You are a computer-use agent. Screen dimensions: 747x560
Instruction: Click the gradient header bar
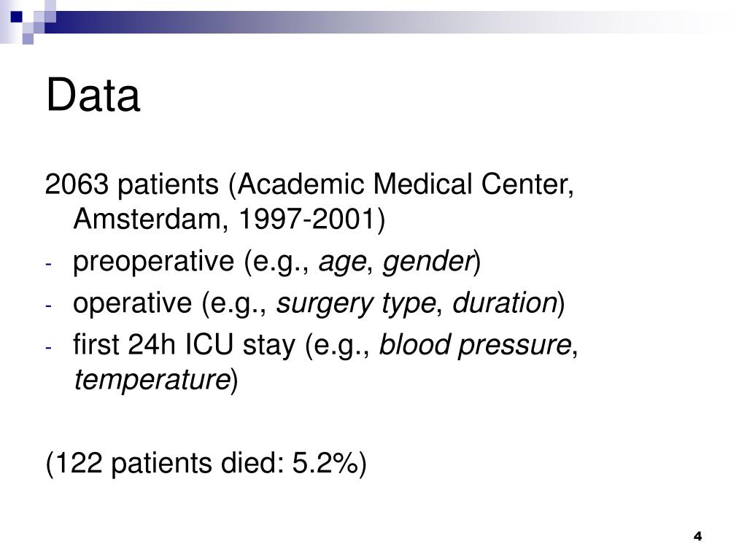pos(391,22)
